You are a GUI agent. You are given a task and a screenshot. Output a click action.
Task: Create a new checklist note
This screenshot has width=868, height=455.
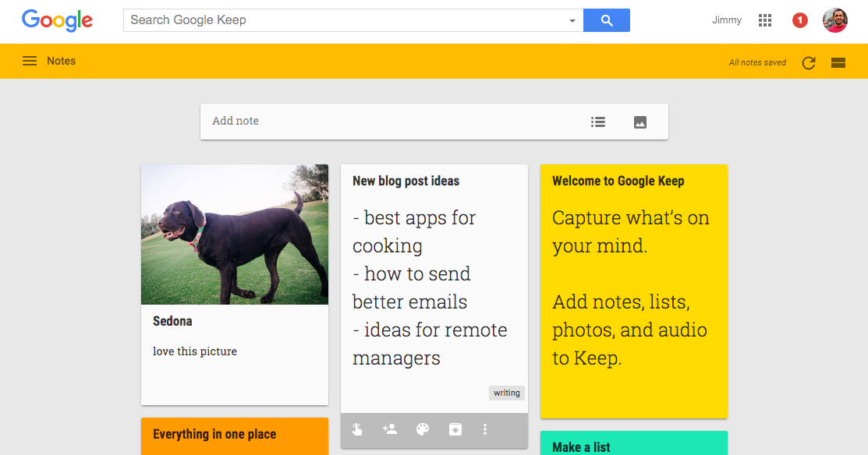597,122
